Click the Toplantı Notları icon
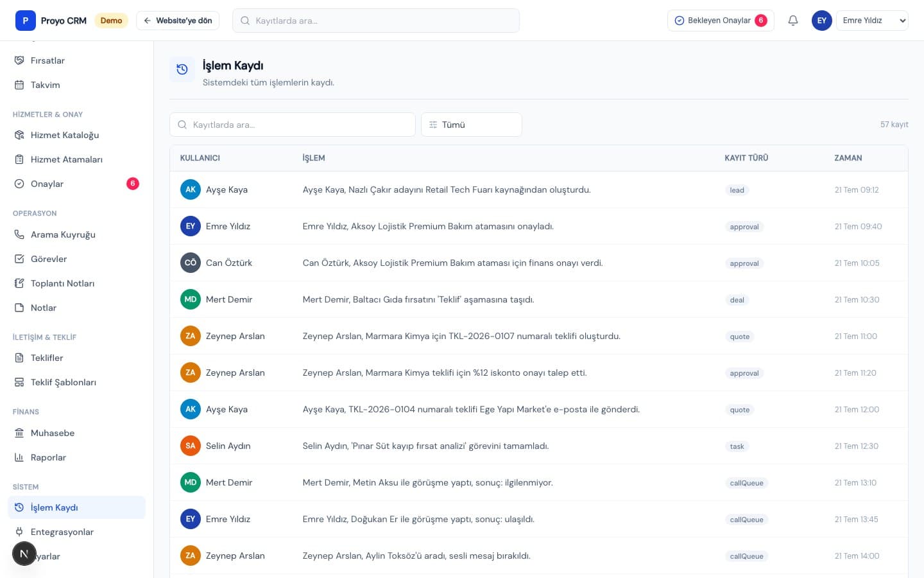The width and height of the screenshot is (924, 578). (19, 283)
